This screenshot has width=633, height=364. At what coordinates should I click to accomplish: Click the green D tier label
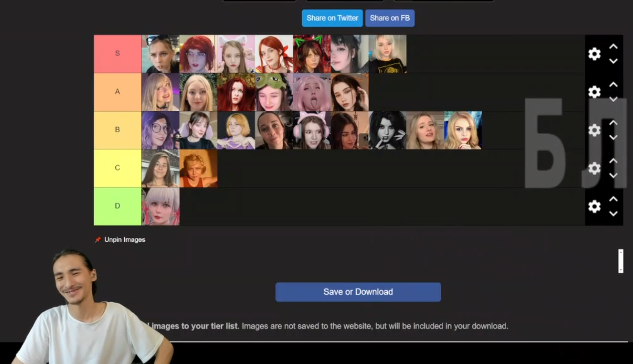(x=117, y=206)
